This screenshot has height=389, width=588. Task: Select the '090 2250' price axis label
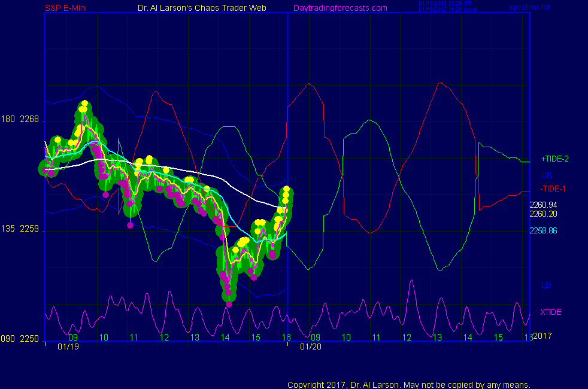point(20,339)
